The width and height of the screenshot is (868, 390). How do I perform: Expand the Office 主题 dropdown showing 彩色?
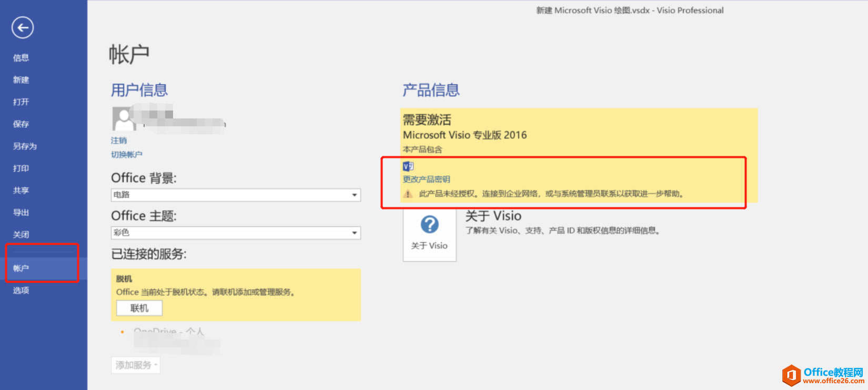point(236,233)
